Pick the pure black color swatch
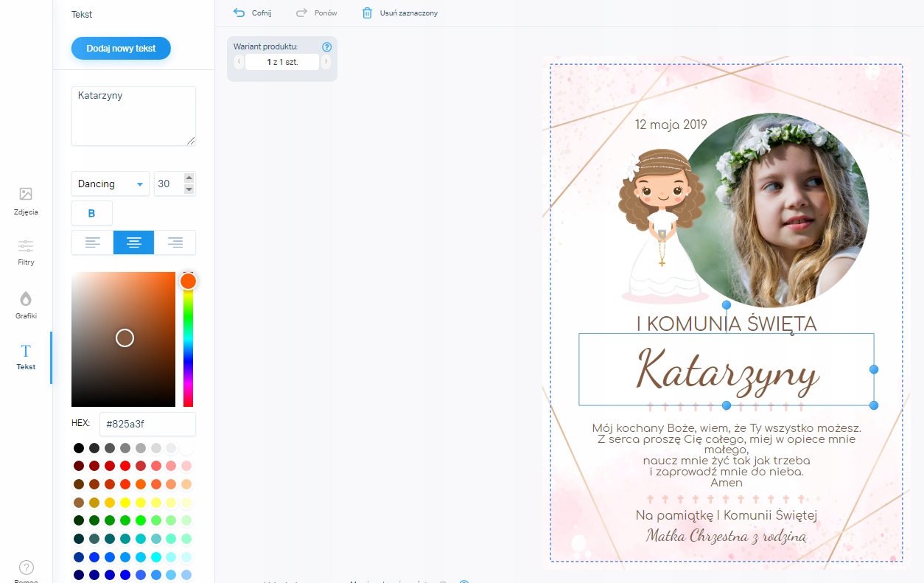The height and width of the screenshot is (583, 924). tap(78, 448)
